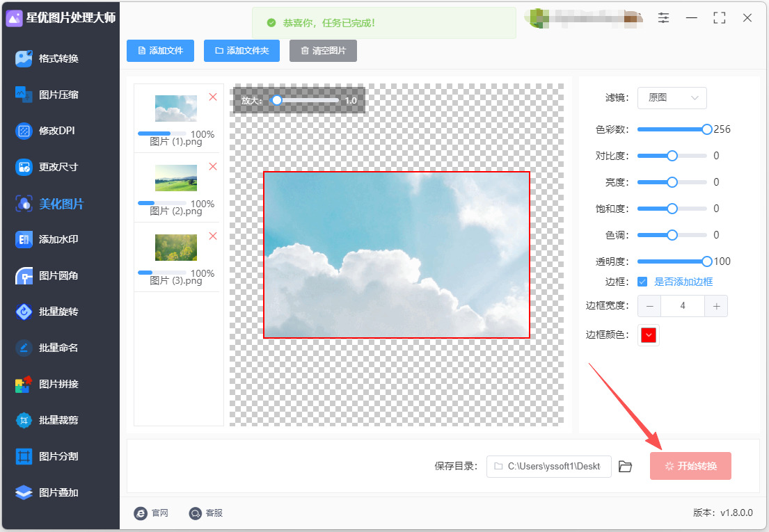Remove 图片 (2).png from the list
Viewport: 769px width, 532px height.
pos(213,167)
